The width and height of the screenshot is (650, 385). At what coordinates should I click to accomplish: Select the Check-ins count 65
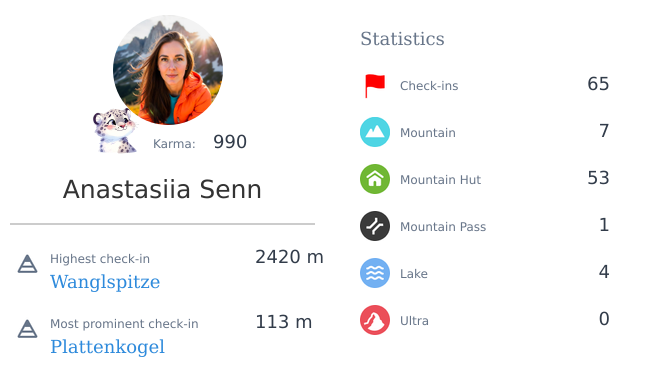coord(598,84)
